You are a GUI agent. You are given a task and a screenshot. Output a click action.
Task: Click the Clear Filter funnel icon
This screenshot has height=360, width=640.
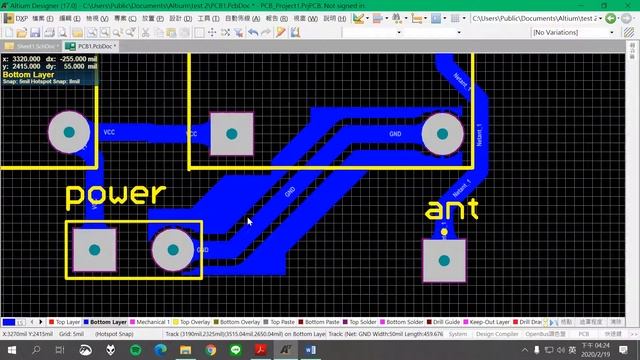point(238,32)
